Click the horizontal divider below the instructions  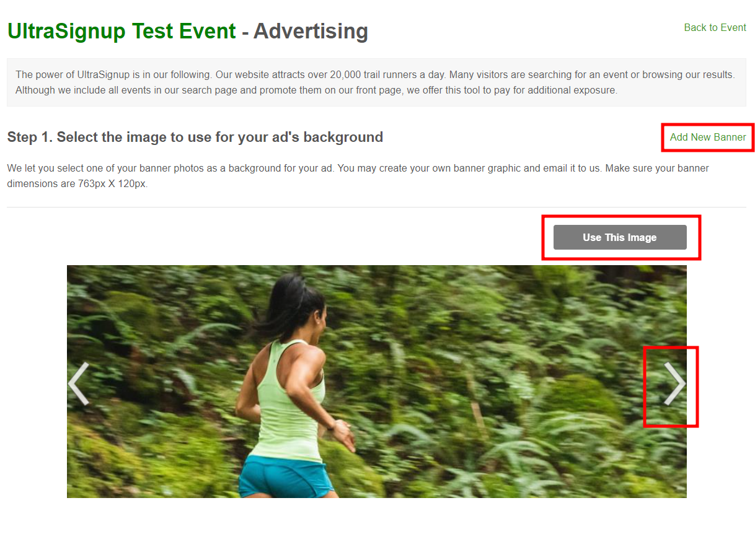(376, 207)
